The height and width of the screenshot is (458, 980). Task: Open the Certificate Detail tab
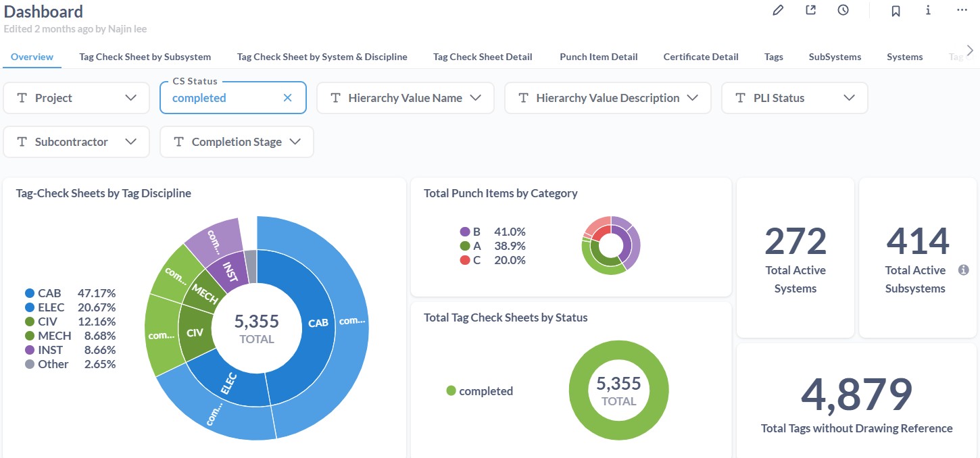[700, 57]
